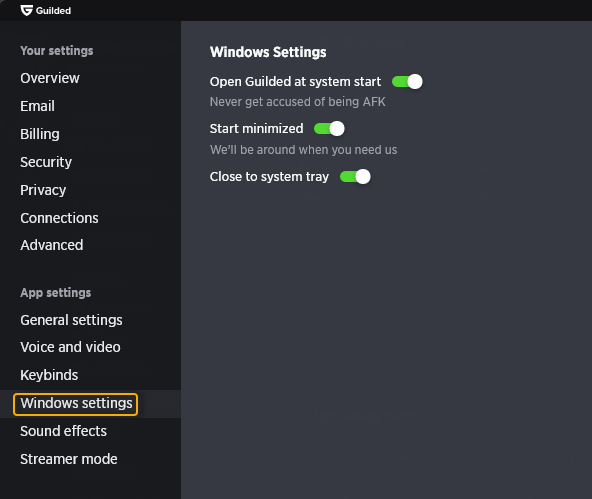Open the Keybinds page
This screenshot has width=592, height=499.
pyautogui.click(x=49, y=375)
